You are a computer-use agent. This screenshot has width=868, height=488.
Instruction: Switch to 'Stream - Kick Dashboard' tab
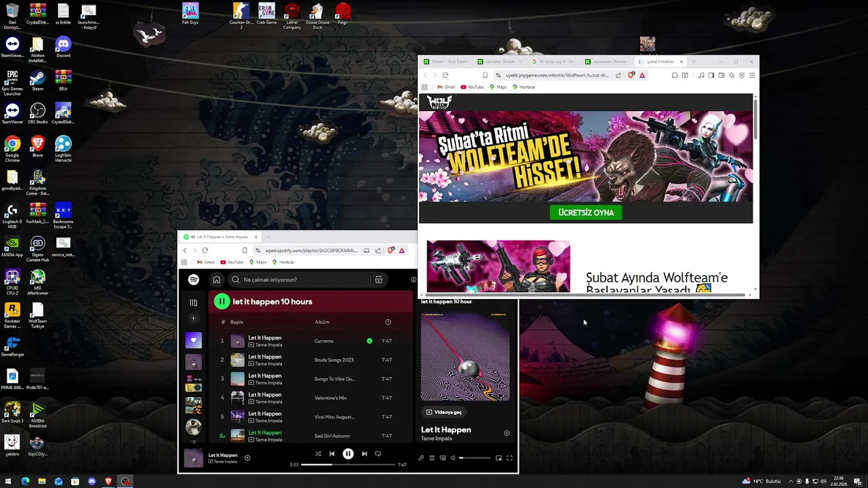tap(446, 62)
